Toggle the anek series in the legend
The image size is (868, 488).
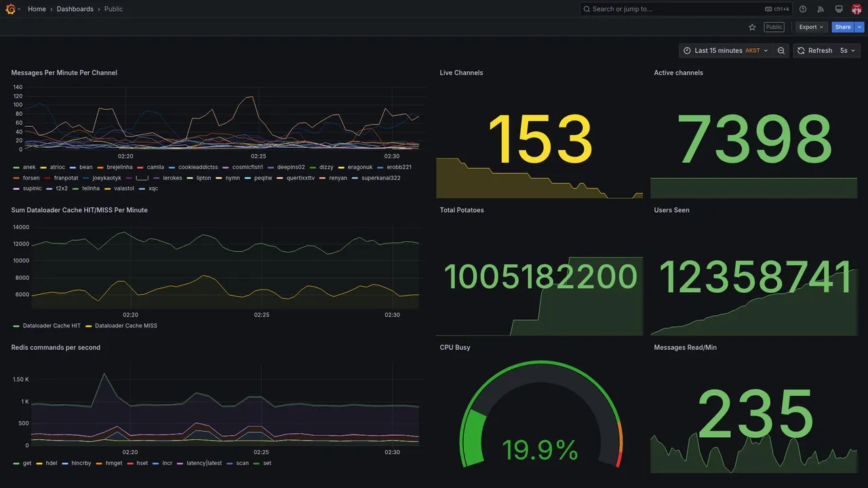coord(29,167)
